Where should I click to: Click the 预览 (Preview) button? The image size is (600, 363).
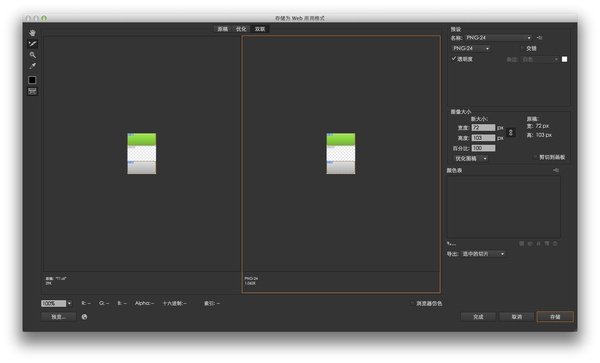(x=58, y=317)
